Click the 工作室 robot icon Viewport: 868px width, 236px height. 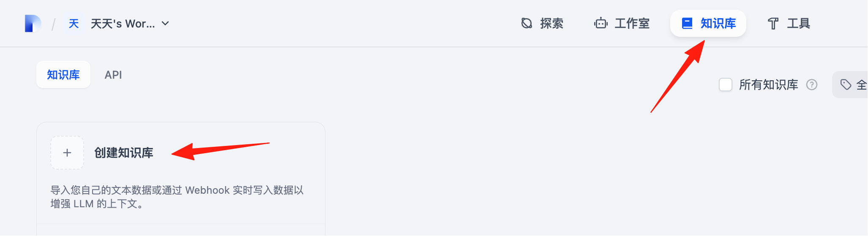(601, 23)
